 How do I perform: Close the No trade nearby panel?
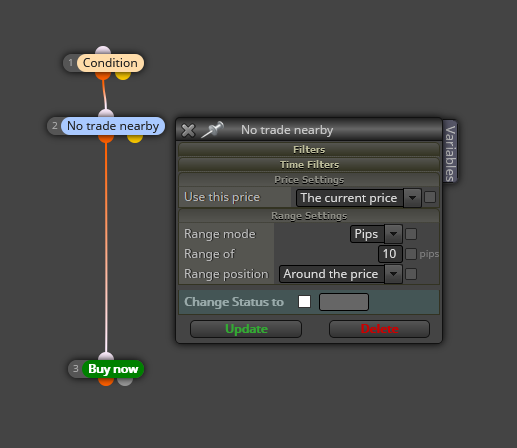(188, 130)
